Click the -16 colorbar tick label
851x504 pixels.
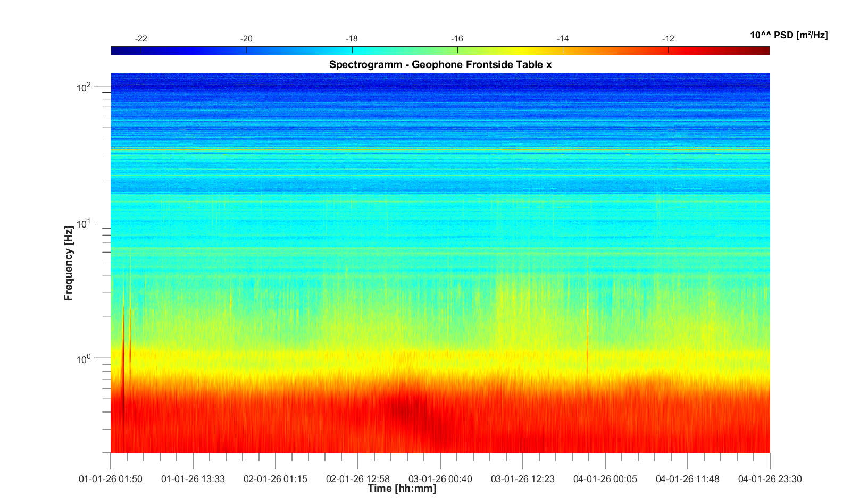coord(457,39)
